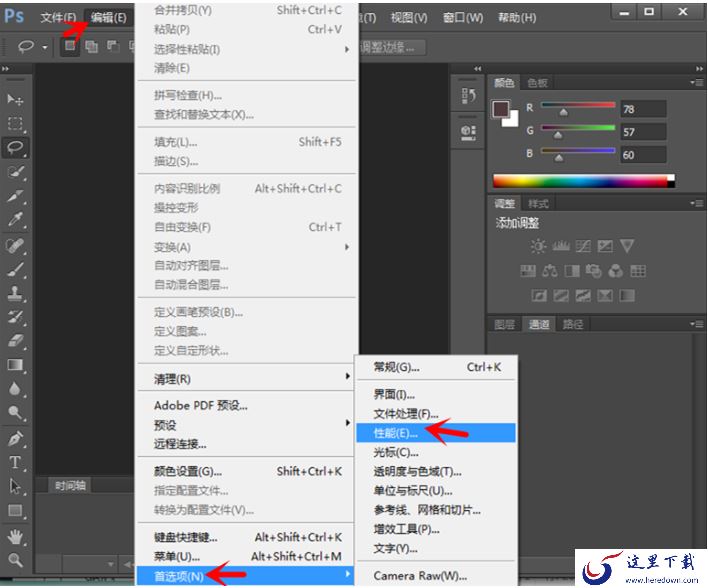Switch to the Channels tab
Viewport: 708px width, 588px height.
pos(539,324)
